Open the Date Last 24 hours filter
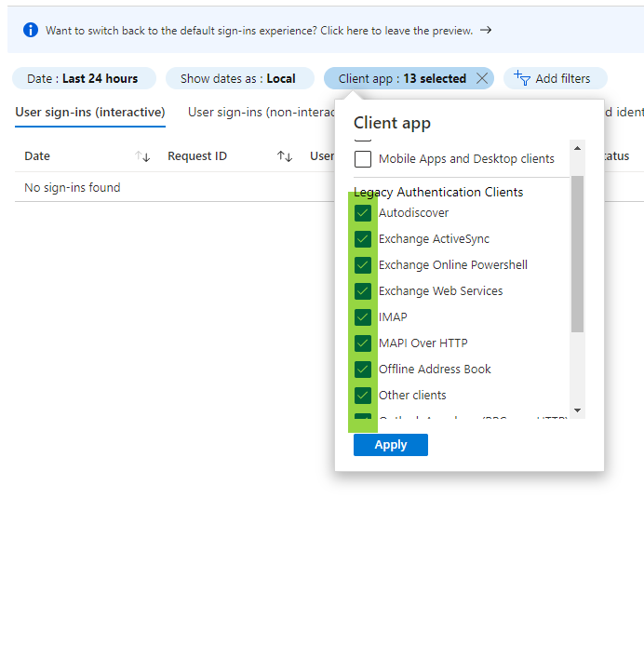Image resolution: width=644 pixels, height=659 pixels. pos(83,78)
